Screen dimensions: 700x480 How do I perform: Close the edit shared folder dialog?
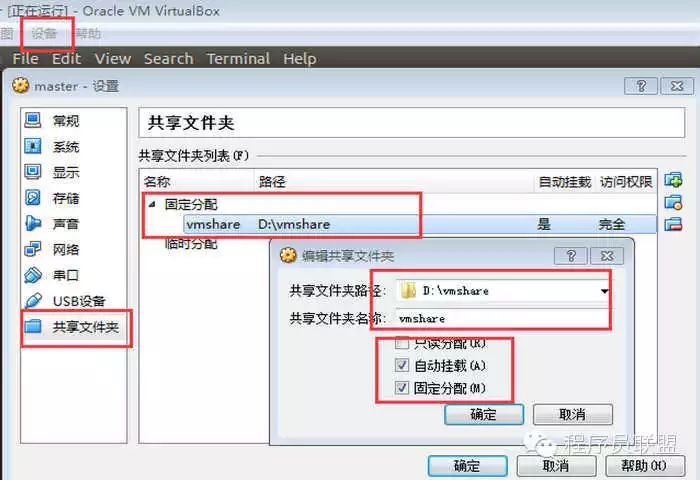pos(607,256)
